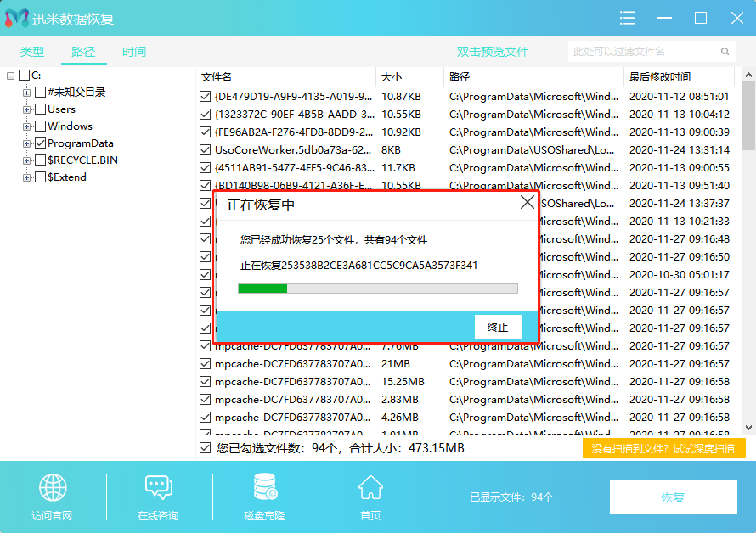Expand the Windows tree node
This screenshot has width=756, height=533.
27,126
